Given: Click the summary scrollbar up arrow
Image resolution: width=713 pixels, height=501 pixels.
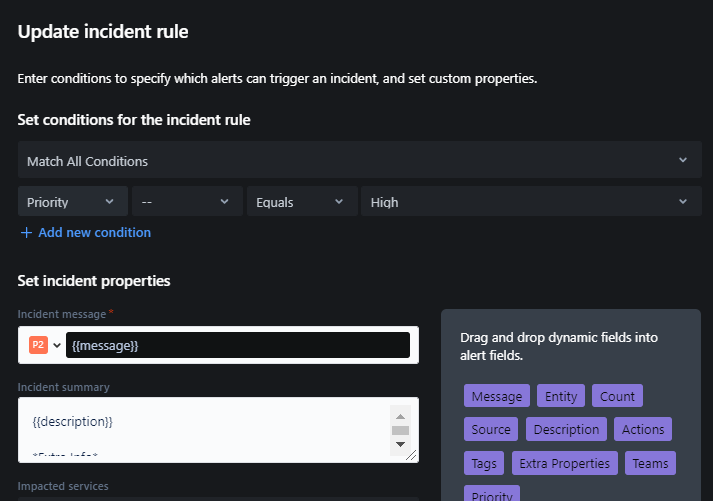Looking at the screenshot, I should coord(400,416).
